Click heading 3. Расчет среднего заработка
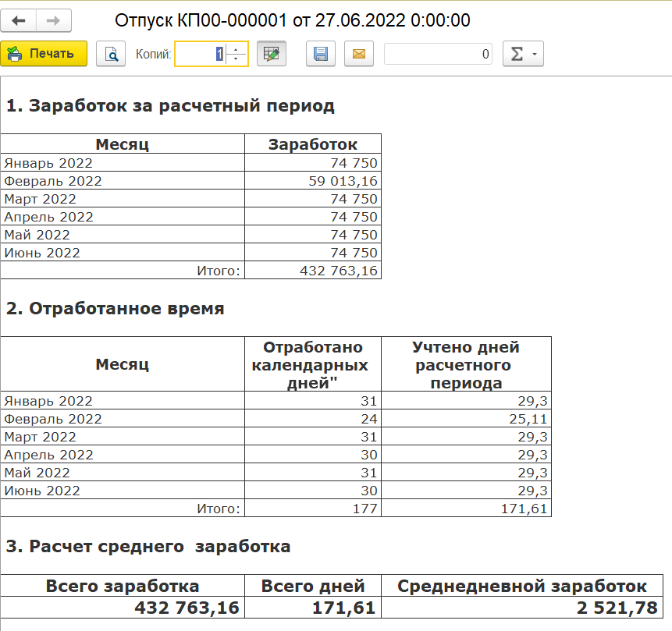Viewport: 672px width, 631px height. [x=148, y=546]
